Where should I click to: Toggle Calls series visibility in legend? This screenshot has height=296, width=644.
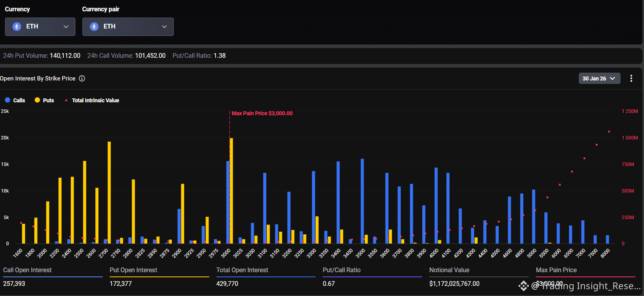[19, 100]
